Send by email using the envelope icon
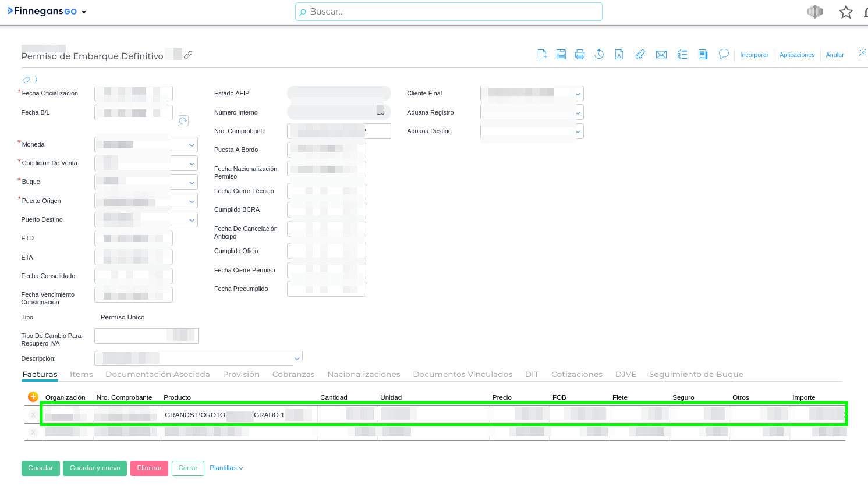Viewport: 868px width, 487px height. coord(661,55)
